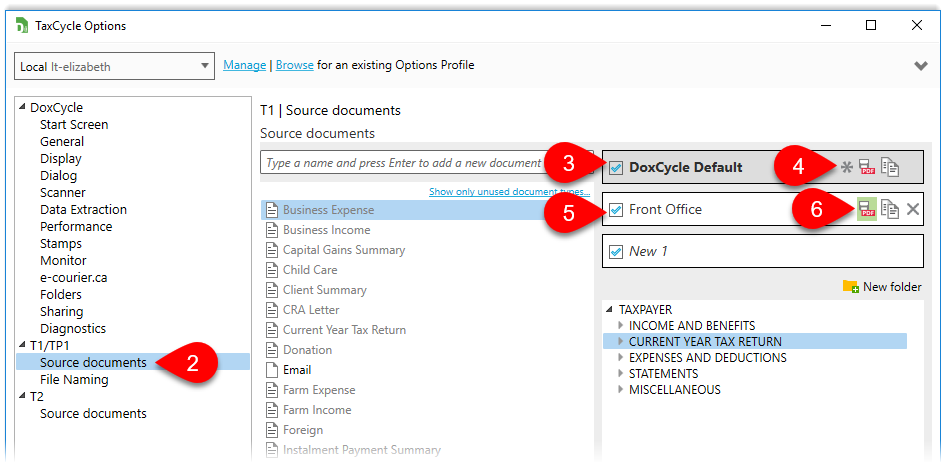Click the copy icon on DoxCycle Default row
This screenshot has height=463, width=946.
pos(890,167)
